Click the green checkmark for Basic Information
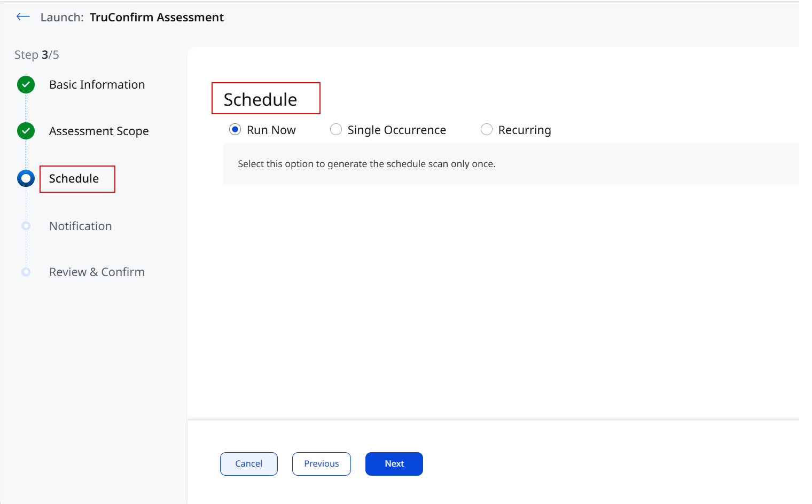 (26, 84)
